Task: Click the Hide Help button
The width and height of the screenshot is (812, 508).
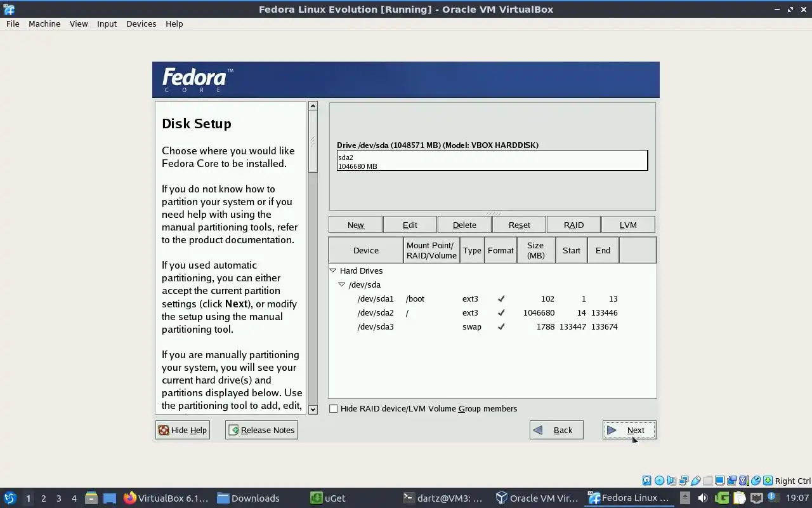Action: [183, 430]
